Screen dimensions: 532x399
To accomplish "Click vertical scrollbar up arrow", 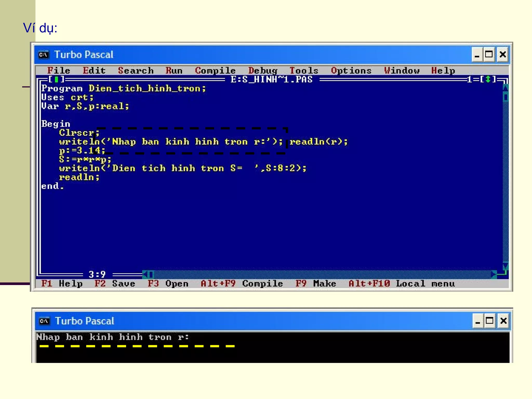I will coord(505,88).
